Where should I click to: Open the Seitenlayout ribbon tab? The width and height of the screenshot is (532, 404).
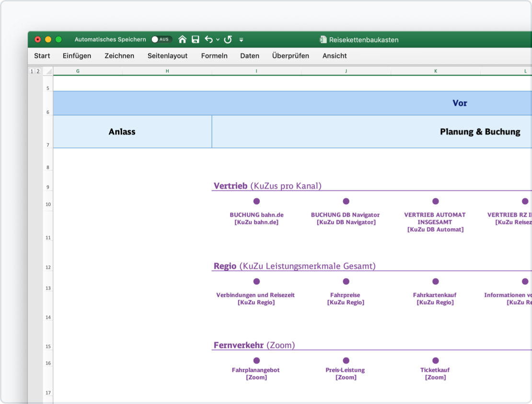tap(167, 56)
